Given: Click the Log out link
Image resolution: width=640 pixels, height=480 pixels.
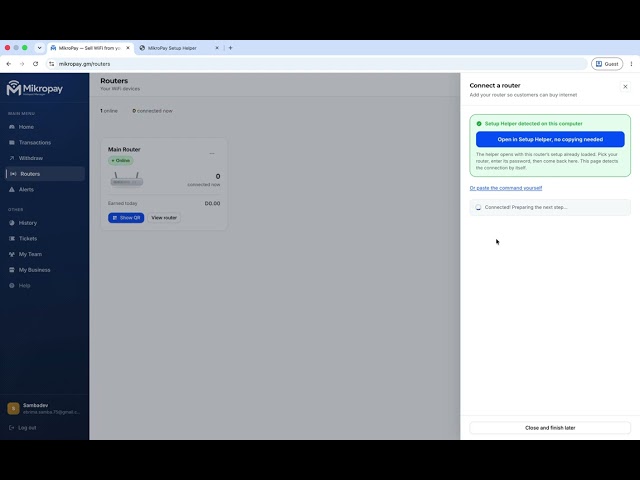Looking at the screenshot, I should [23, 428].
